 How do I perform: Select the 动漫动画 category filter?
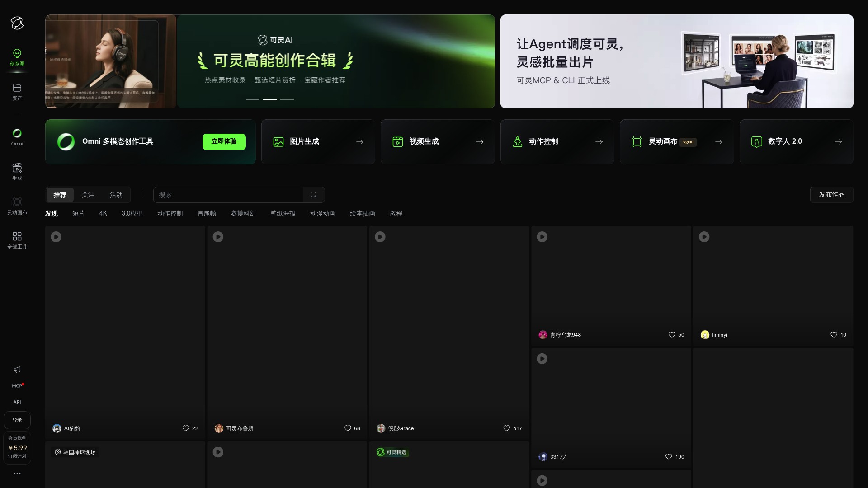pos(323,214)
